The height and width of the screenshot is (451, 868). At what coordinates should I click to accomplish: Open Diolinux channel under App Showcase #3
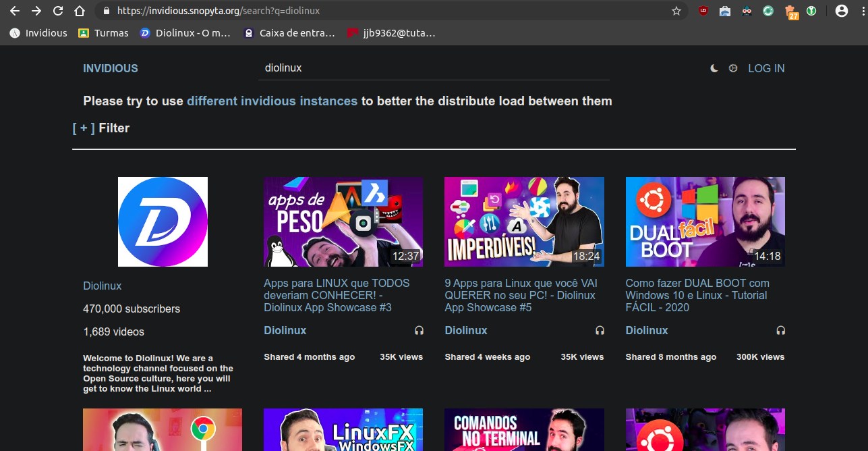click(x=285, y=330)
